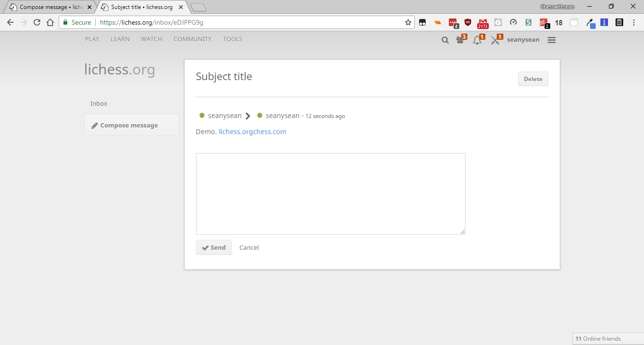Open the uBlock Origin shield extension
Image resolution: width=644 pixels, height=345 pixels.
tap(468, 22)
